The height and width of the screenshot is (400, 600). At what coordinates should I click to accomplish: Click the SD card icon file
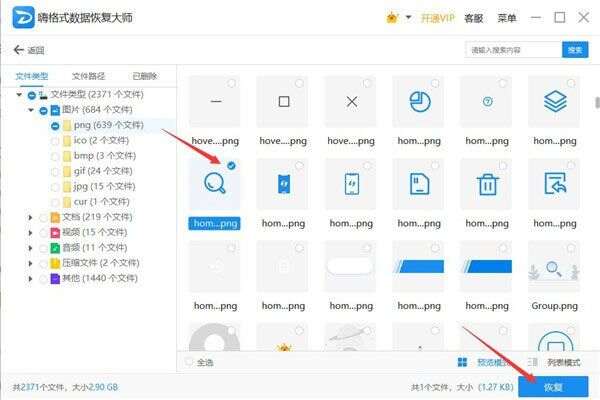point(419,184)
